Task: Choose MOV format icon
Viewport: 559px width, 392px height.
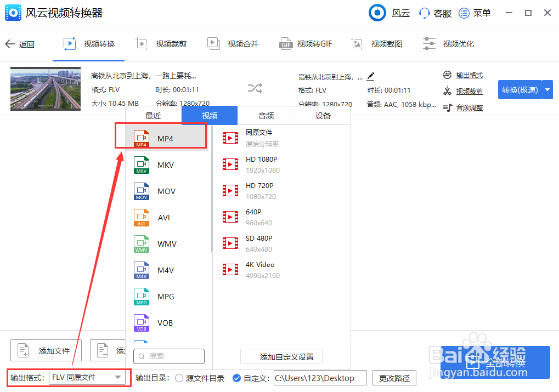Action: click(141, 191)
